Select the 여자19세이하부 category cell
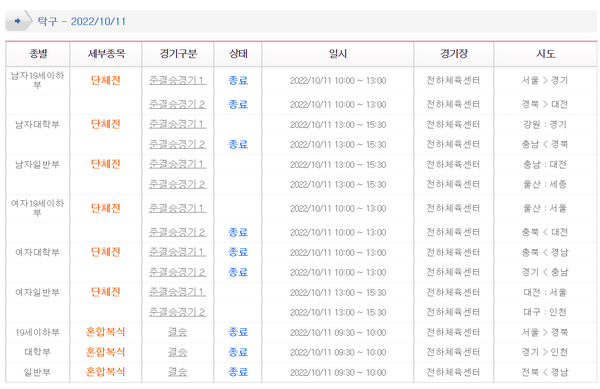The width and height of the screenshot is (600, 389). click(x=38, y=208)
